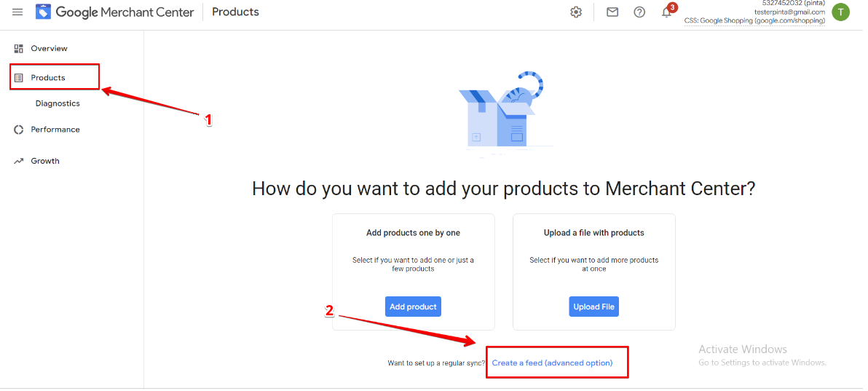This screenshot has width=868, height=391.
Task: Open the settings gear icon
Action: [576, 12]
